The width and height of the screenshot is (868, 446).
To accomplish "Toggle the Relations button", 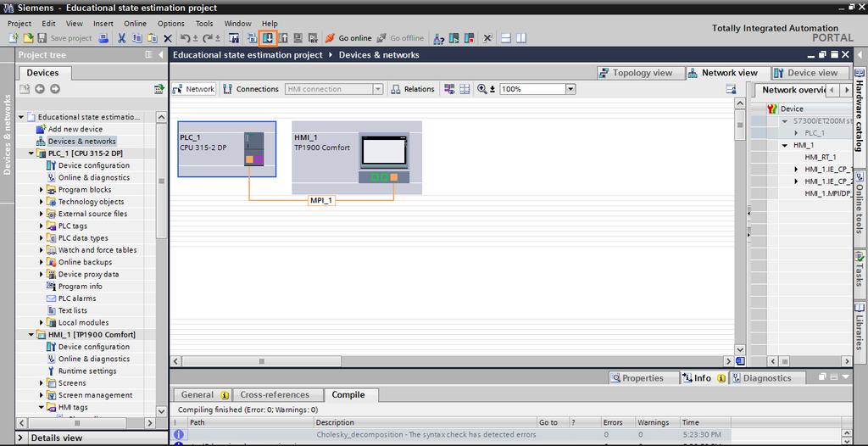I will pyautogui.click(x=413, y=89).
